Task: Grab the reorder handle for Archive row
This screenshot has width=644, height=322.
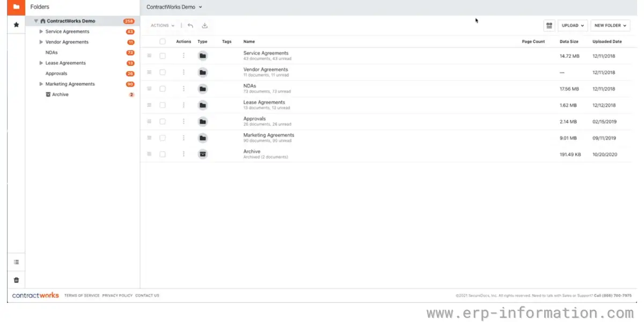Action: 149,154
